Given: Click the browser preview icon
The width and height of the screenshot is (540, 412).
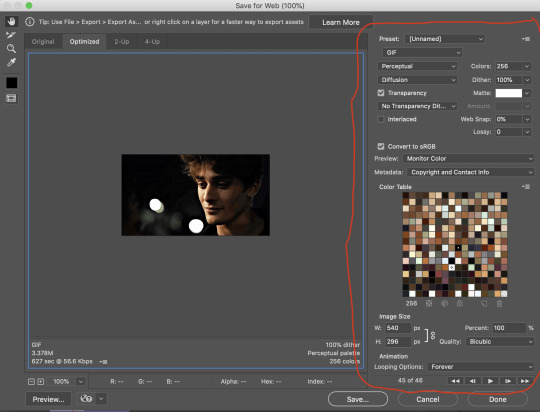Looking at the screenshot, I should click(x=86, y=399).
